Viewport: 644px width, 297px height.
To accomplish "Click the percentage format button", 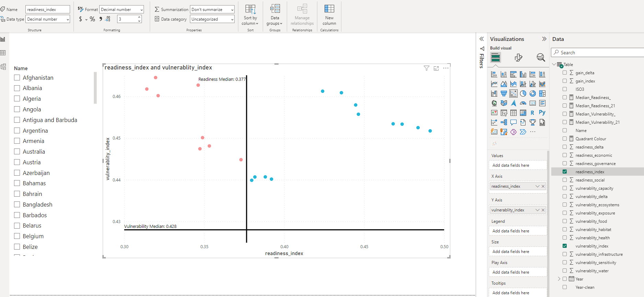I will [92, 19].
